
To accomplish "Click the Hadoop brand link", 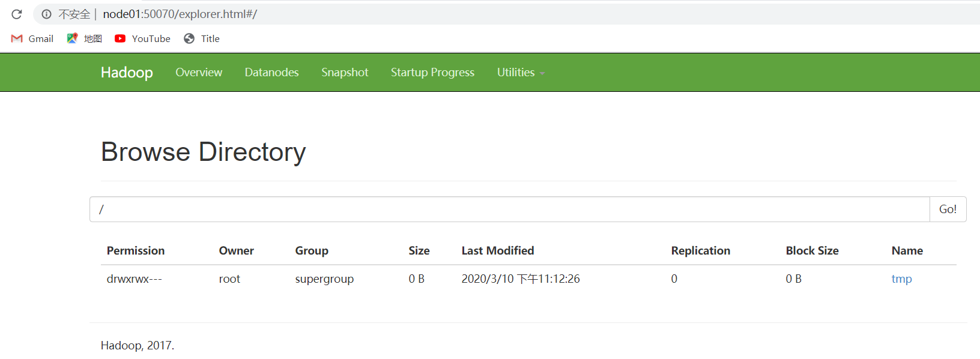I will click(127, 72).
